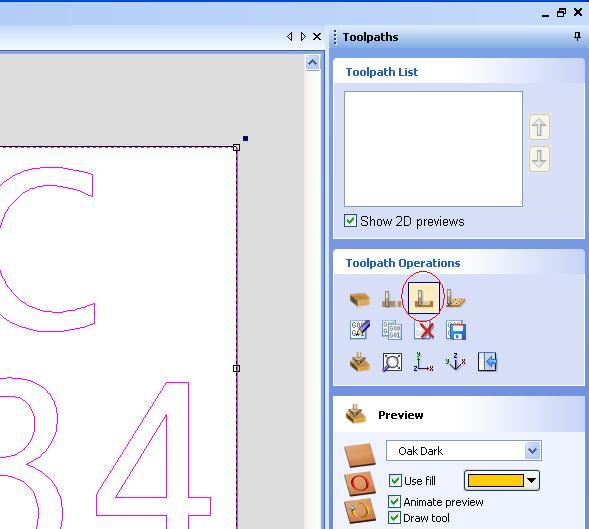Viewport: 589px width, 529px height.
Task: Open the Edit Toolpath icon
Action: (359, 330)
